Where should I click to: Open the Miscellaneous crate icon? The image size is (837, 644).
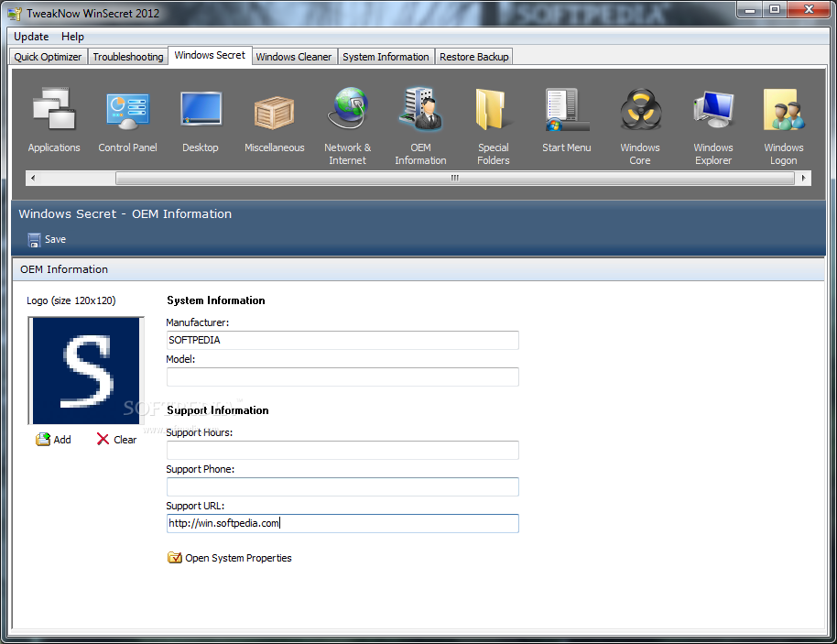click(x=274, y=112)
